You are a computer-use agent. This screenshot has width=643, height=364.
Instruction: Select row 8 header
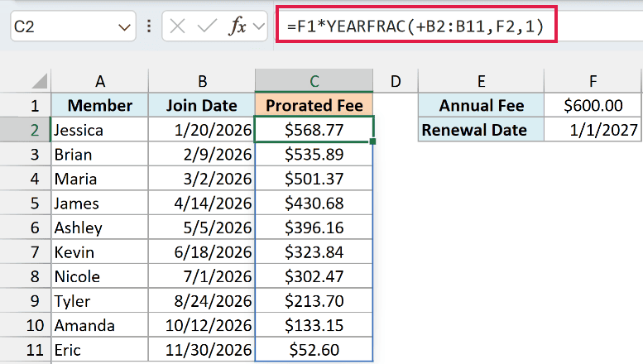pos(26,276)
